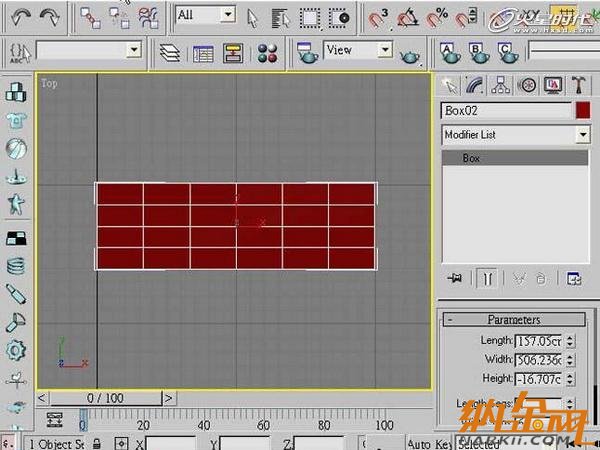Image resolution: width=600 pixels, height=450 pixels.
Task: Open the dark red object color swatch
Action: click(x=583, y=111)
